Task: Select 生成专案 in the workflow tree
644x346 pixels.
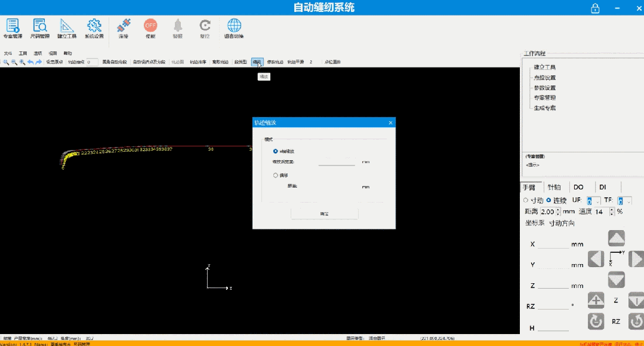Action: click(x=544, y=108)
